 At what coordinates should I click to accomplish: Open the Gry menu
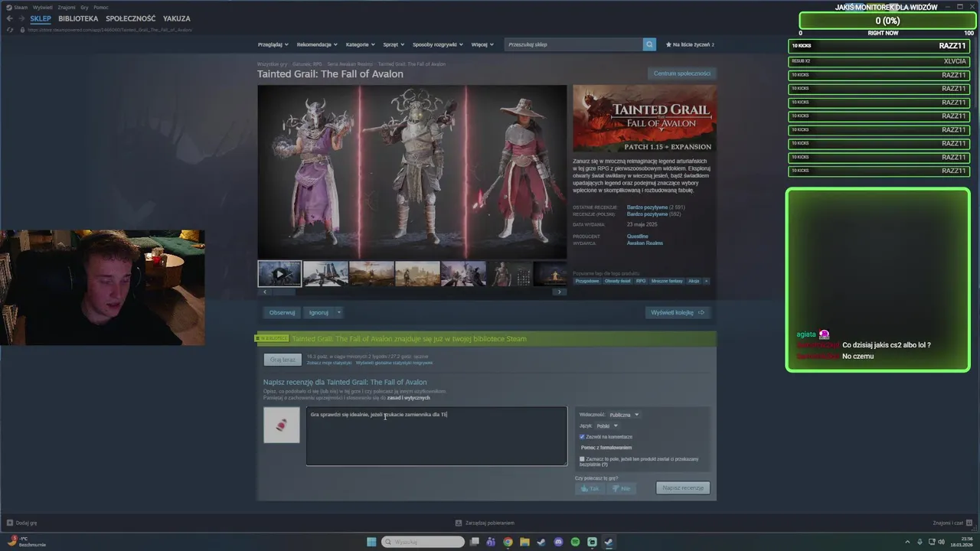pyautogui.click(x=84, y=7)
